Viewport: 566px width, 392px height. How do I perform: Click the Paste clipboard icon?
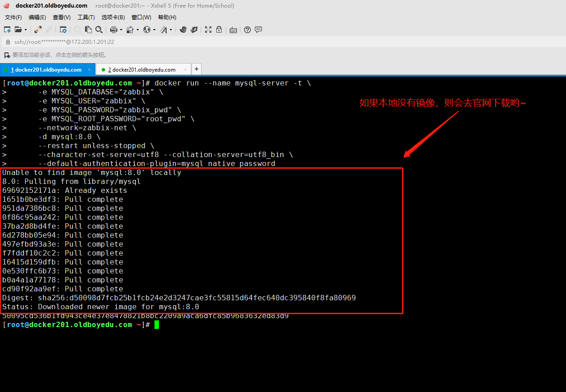(x=88, y=30)
